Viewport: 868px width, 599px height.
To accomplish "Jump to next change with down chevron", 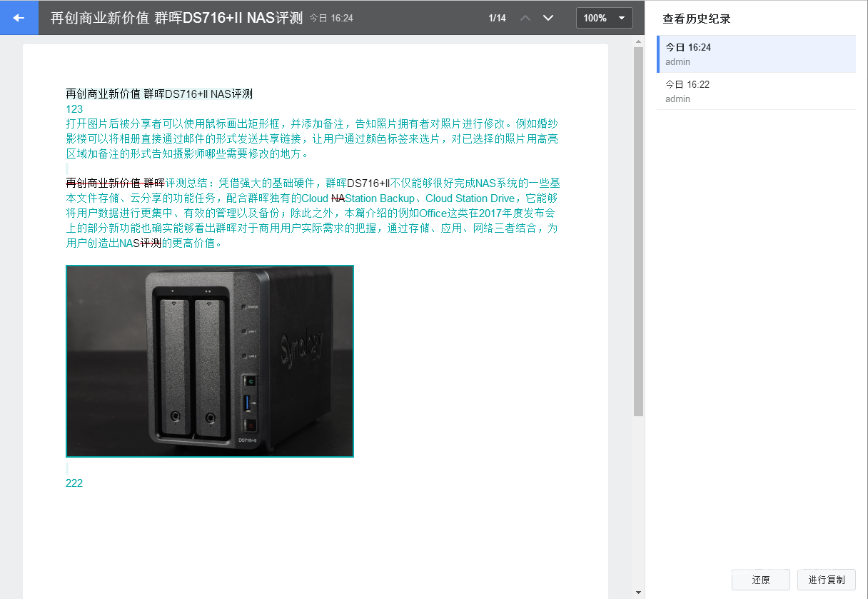I will [x=548, y=18].
